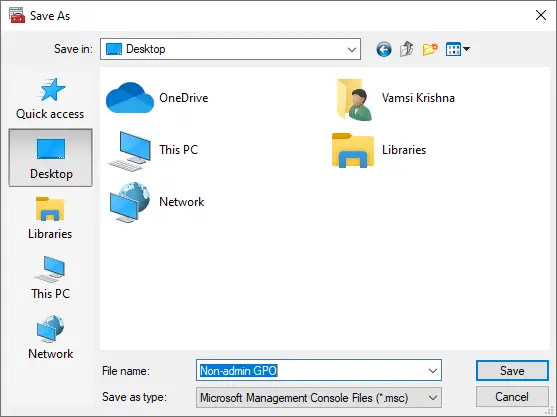Image resolution: width=557 pixels, height=417 pixels.
Task: Click the Network label in file list
Action: click(x=182, y=202)
